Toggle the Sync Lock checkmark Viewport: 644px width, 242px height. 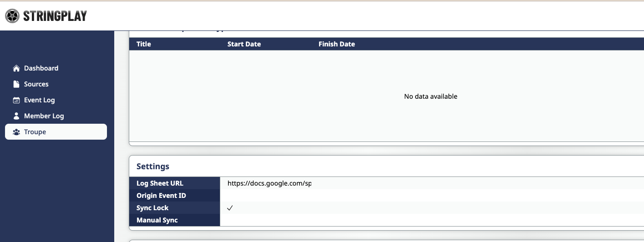point(230,208)
